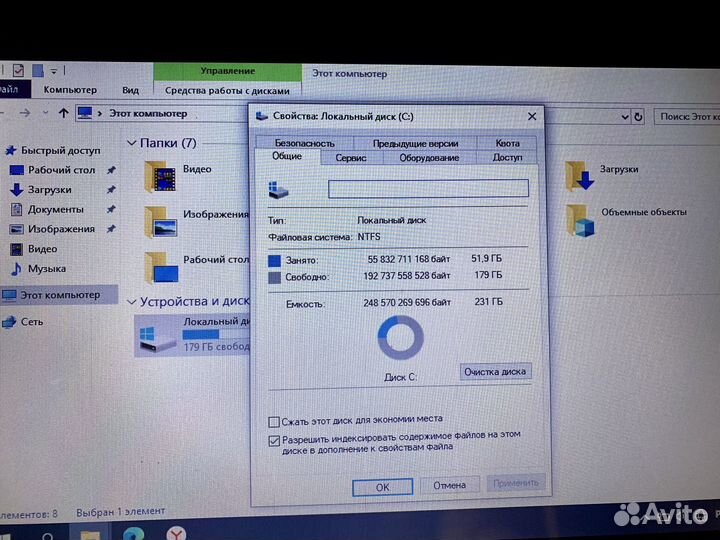Viewport: 720px width, 540px height.
Task: Click the Поиск: Этот компьютер search box
Action: (687, 117)
